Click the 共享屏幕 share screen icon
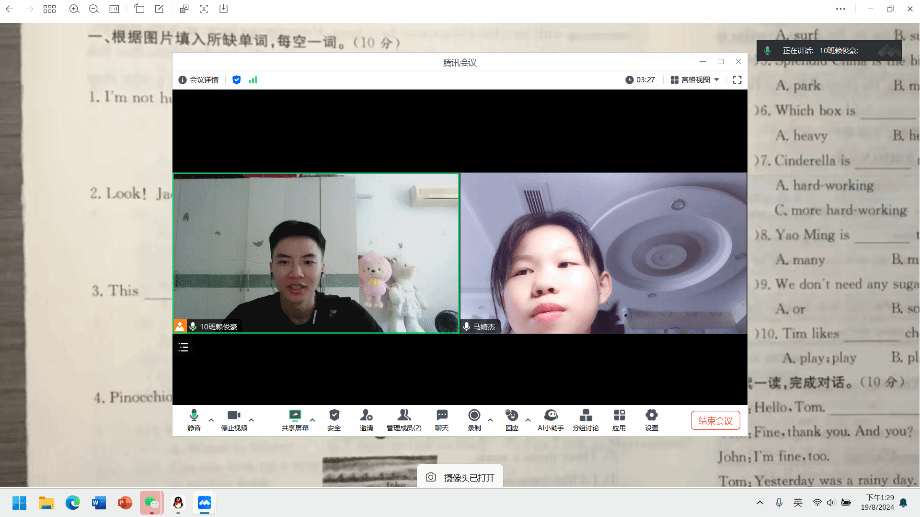Screen dimensions: 920x517 (x=295, y=419)
